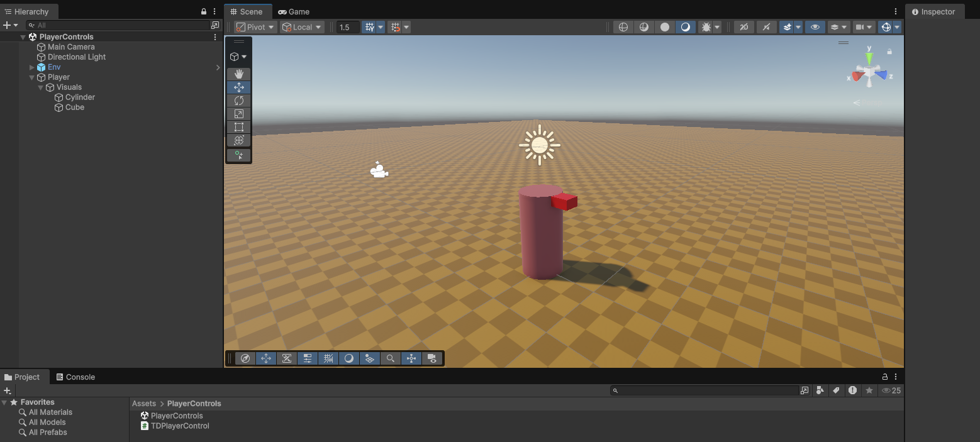The height and width of the screenshot is (442, 980).
Task: Expand the Env object in Hierarchy
Action: pyautogui.click(x=32, y=67)
